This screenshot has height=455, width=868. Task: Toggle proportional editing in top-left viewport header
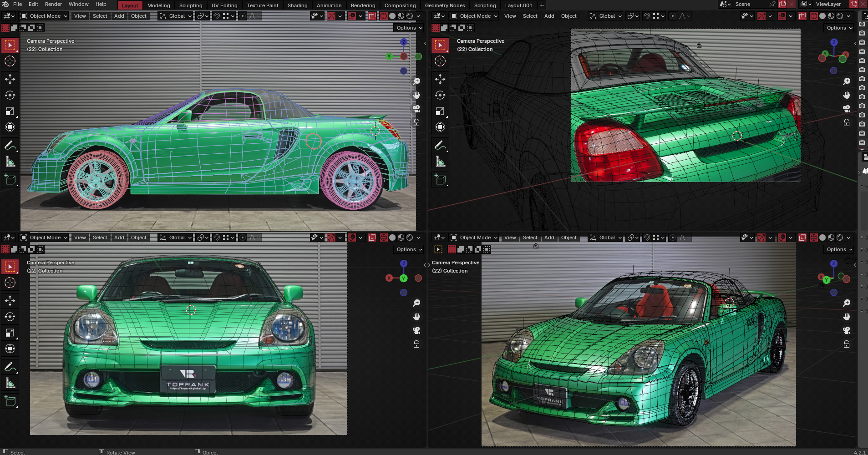tap(243, 16)
